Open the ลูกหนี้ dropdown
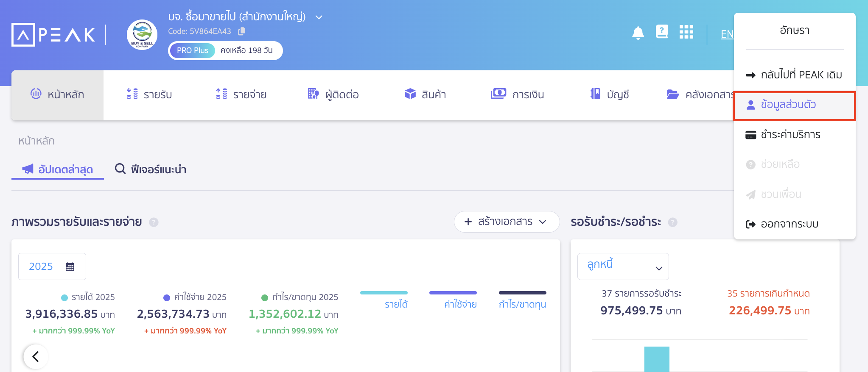The width and height of the screenshot is (868, 372). pyautogui.click(x=623, y=267)
